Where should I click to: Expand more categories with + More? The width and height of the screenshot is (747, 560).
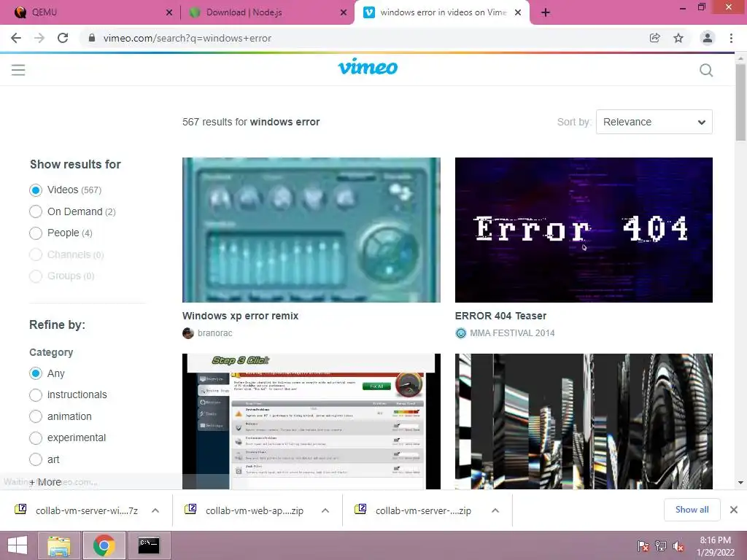click(45, 482)
